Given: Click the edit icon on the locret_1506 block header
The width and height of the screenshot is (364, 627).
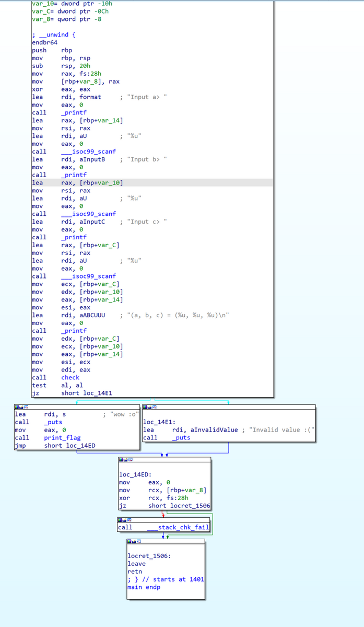Looking at the screenshot, I should (134, 541).
